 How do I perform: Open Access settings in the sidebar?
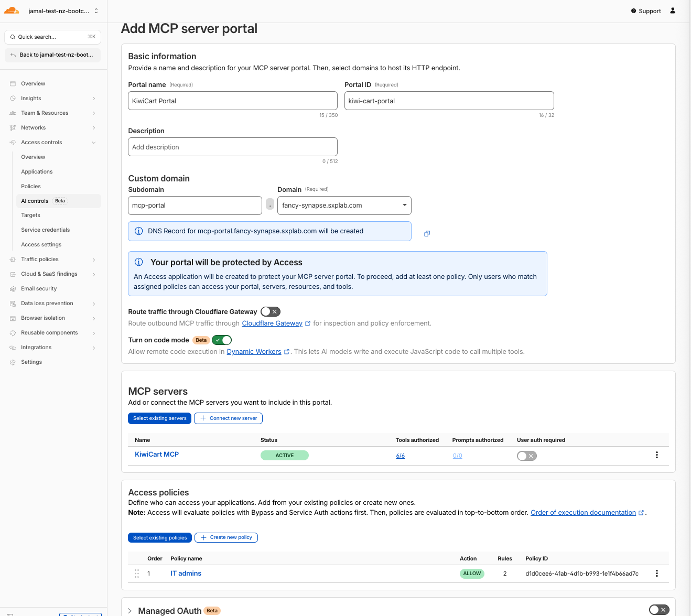point(41,245)
